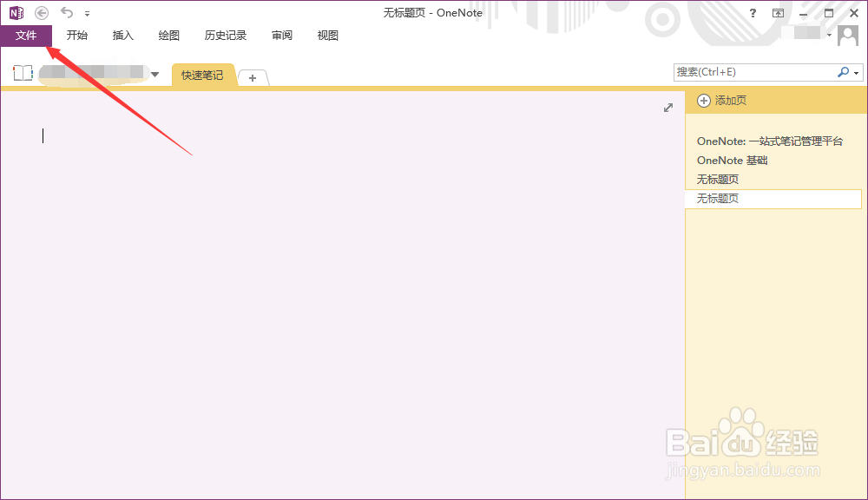Image resolution: width=868 pixels, height=500 pixels.
Task: Switch to the 开始 ribbon tab
Action: pos(77,36)
